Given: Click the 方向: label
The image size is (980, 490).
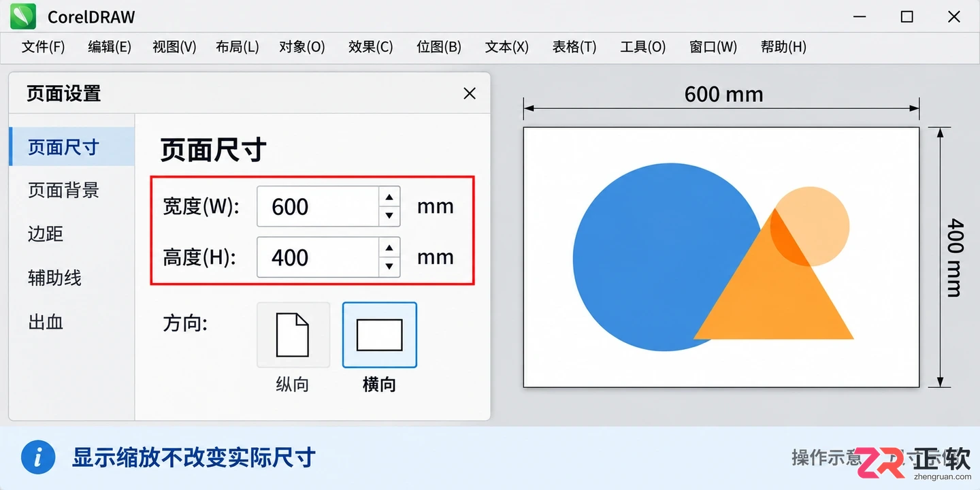Looking at the screenshot, I should point(185,323).
